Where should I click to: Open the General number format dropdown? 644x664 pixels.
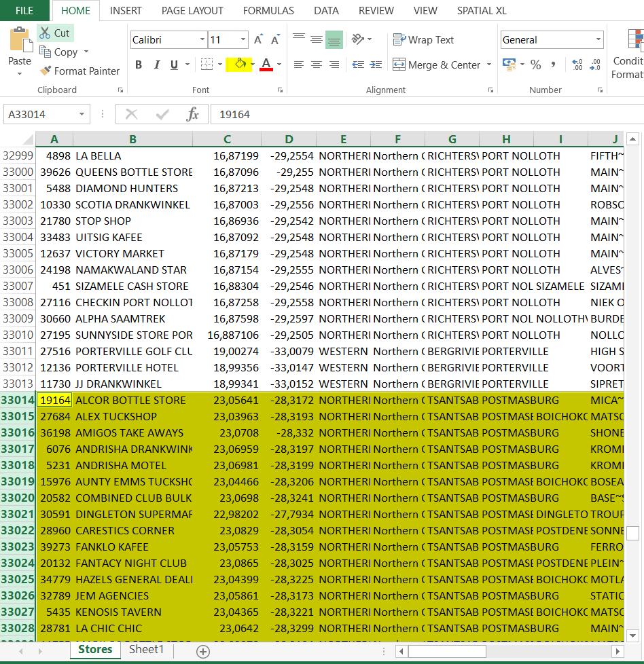tap(598, 39)
